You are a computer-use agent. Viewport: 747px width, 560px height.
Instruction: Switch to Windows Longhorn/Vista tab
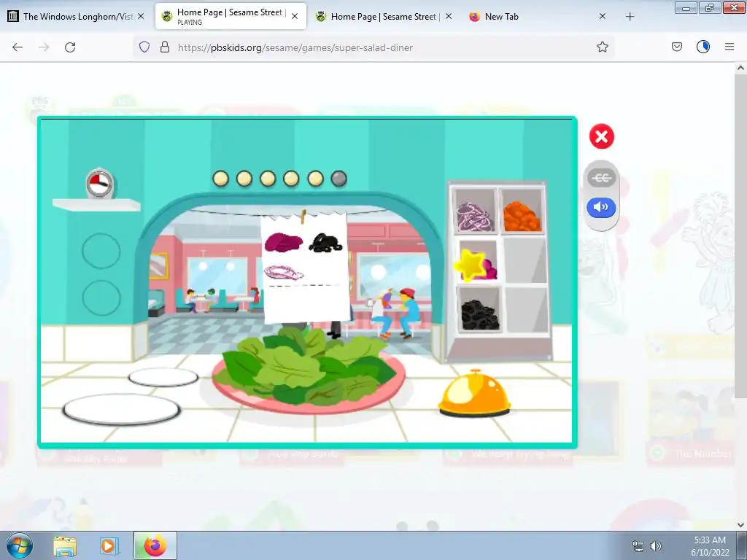point(77,17)
